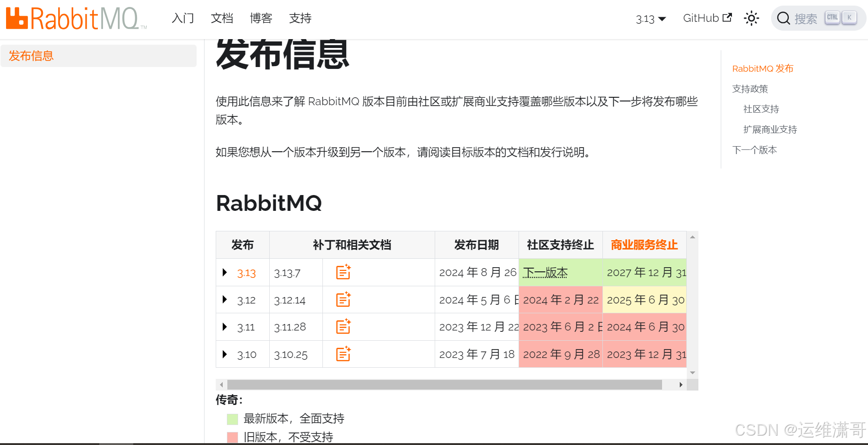This screenshot has height=445, width=868.
Task: Click the search magnifier icon
Action: (x=783, y=18)
